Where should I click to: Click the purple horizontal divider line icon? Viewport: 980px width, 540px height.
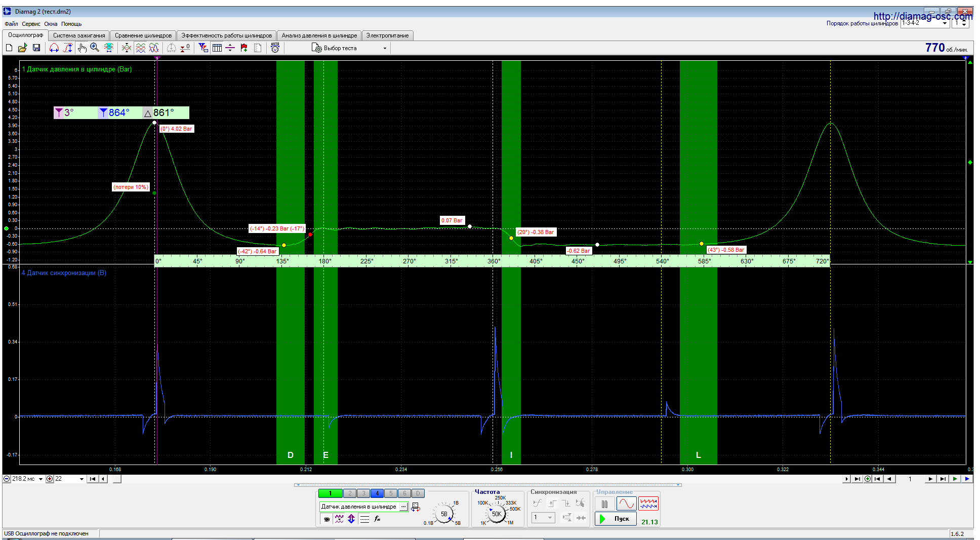[230, 48]
